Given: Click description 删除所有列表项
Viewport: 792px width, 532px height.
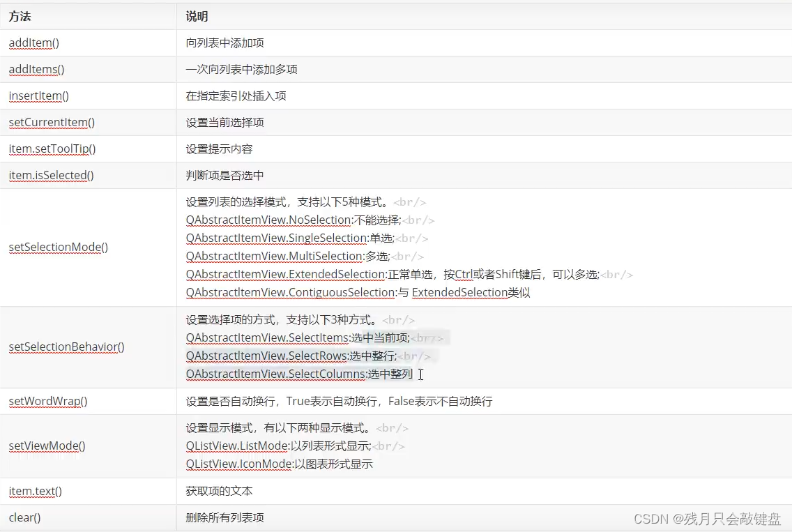Looking at the screenshot, I should tap(224, 518).
